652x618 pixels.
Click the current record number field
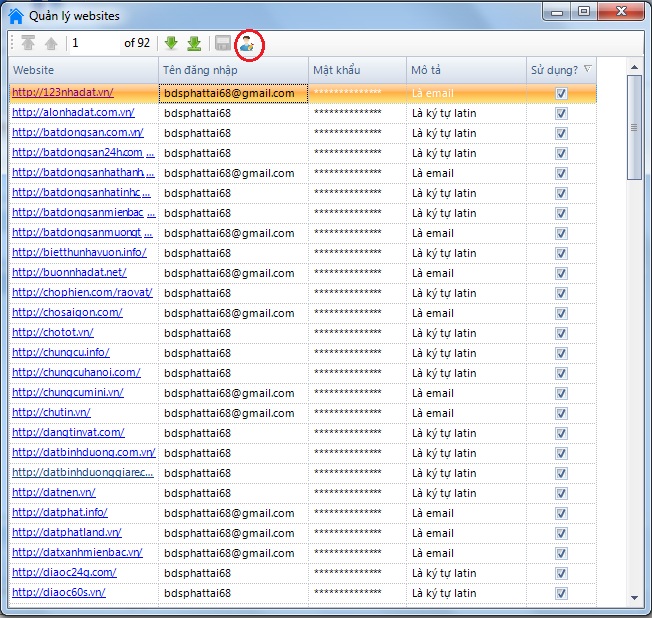92,43
